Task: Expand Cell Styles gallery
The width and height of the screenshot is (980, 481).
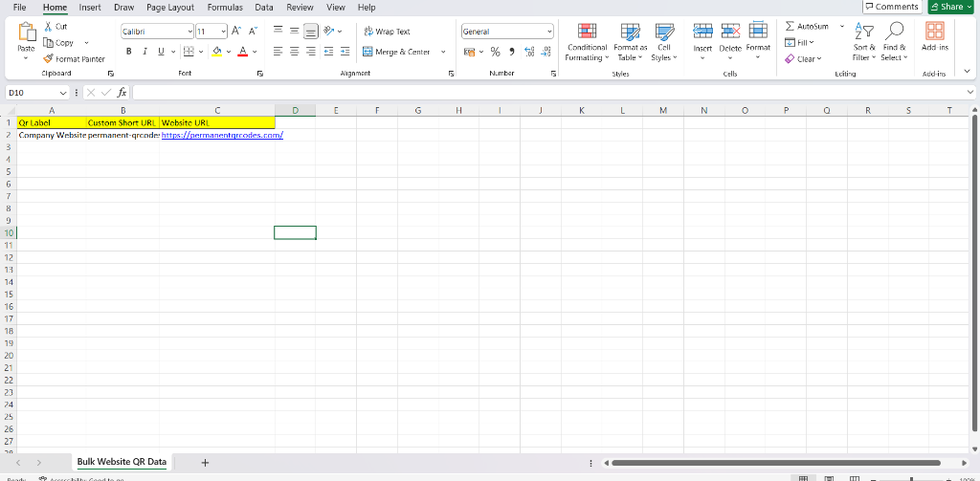Action: tap(664, 41)
